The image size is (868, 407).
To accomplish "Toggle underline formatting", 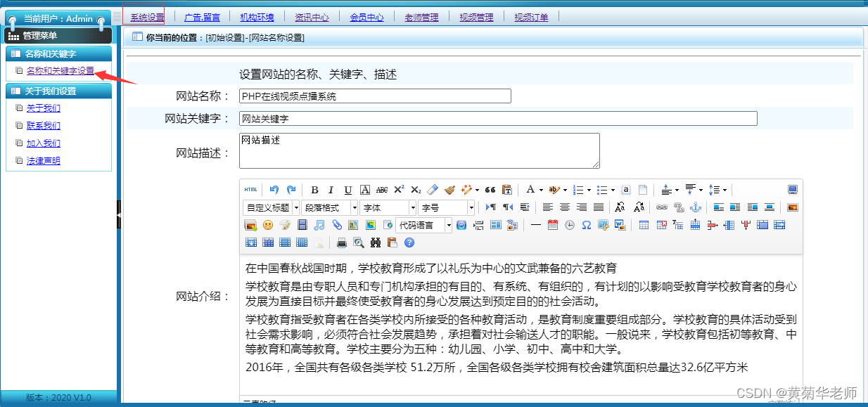I will 348,190.
